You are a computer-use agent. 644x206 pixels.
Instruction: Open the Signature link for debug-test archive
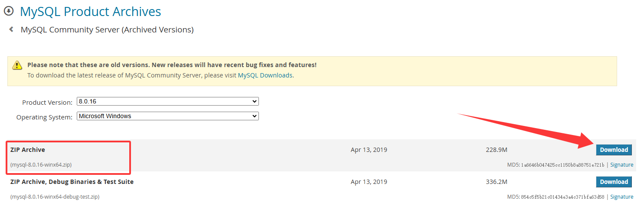(621, 197)
